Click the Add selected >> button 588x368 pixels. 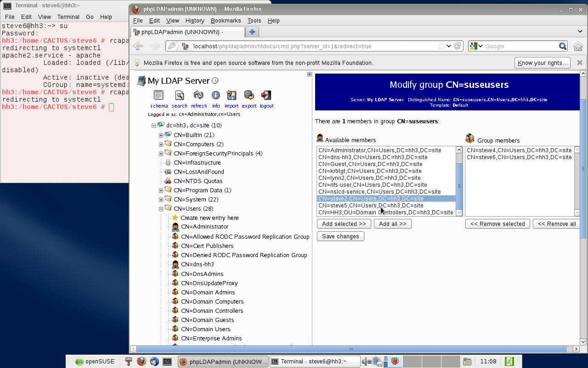coord(344,224)
